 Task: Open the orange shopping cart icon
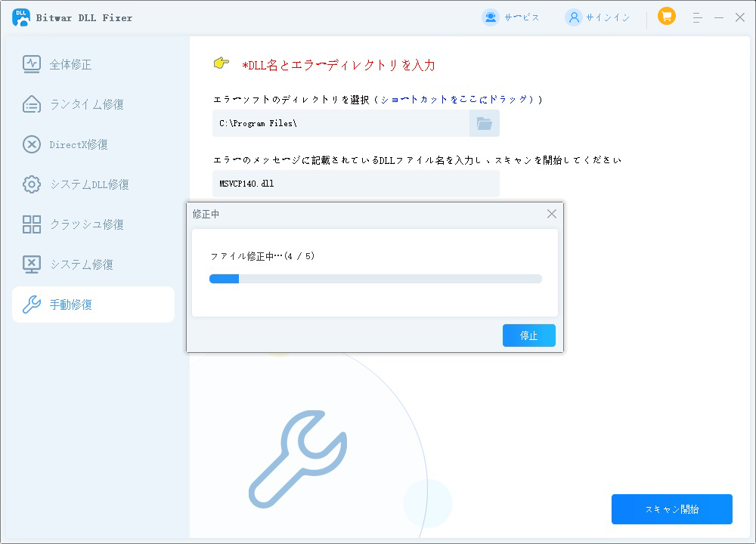point(667,17)
